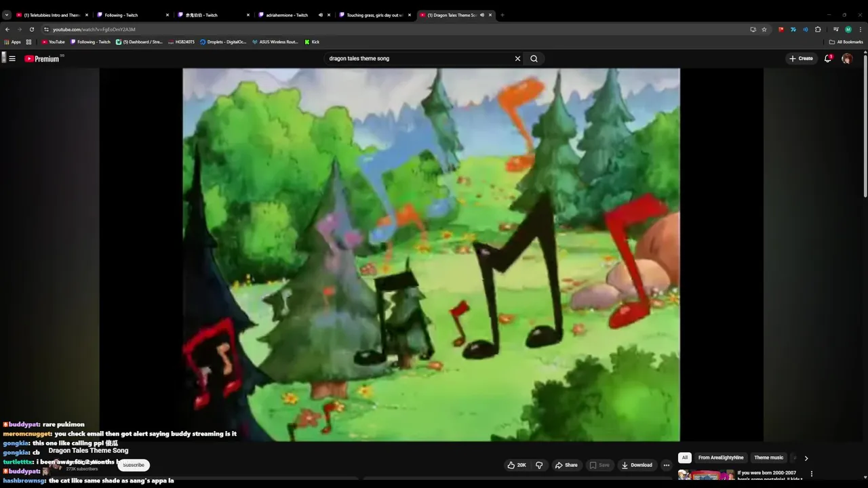This screenshot has width=868, height=488.
Task: Switch to the Touching grass tab
Action: click(375, 15)
